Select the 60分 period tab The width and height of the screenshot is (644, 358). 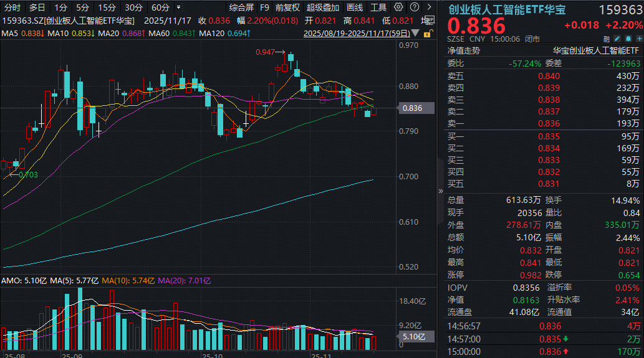point(160,7)
